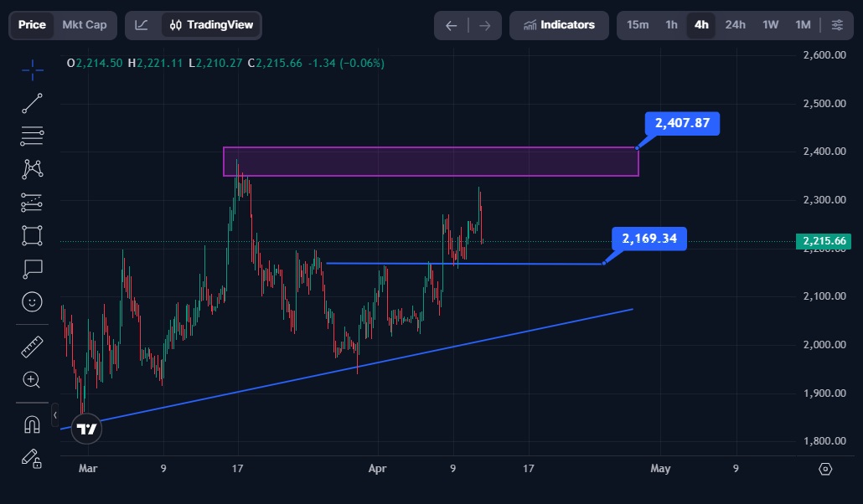Set chart interval to 1h

pyautogui.click(x=671, y=25)
